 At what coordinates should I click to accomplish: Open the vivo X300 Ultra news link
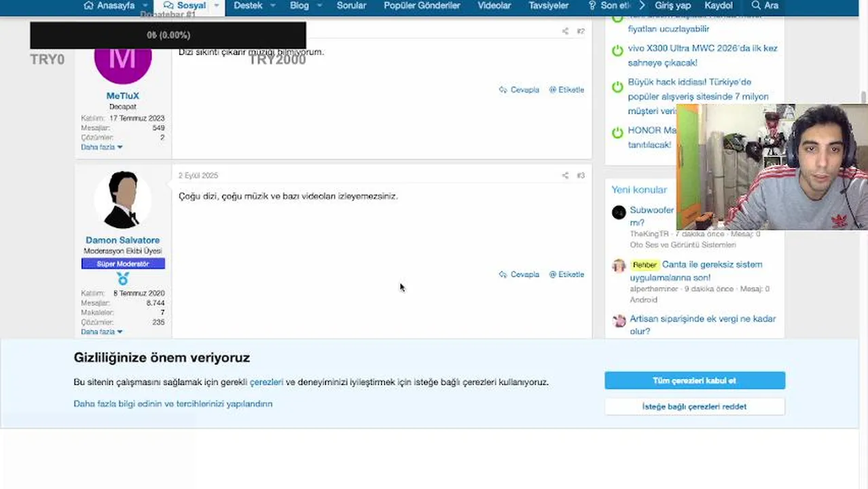[x=702, y=56]
